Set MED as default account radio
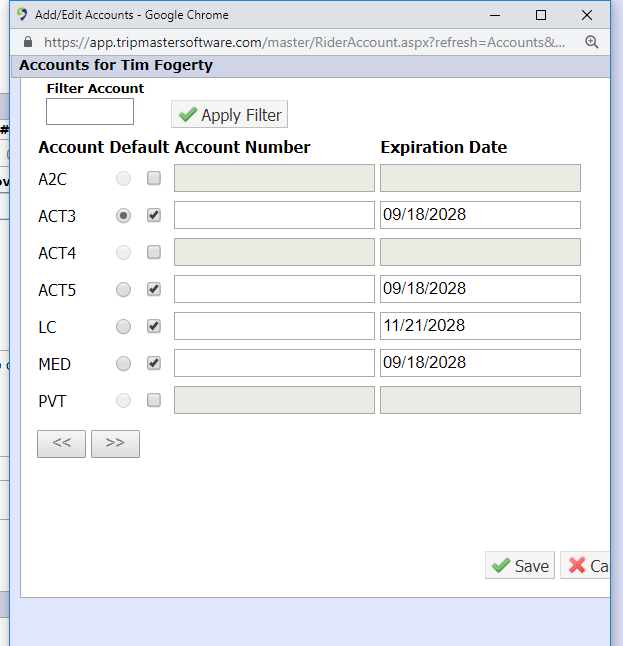623x646 pixels. click(123, 364)
